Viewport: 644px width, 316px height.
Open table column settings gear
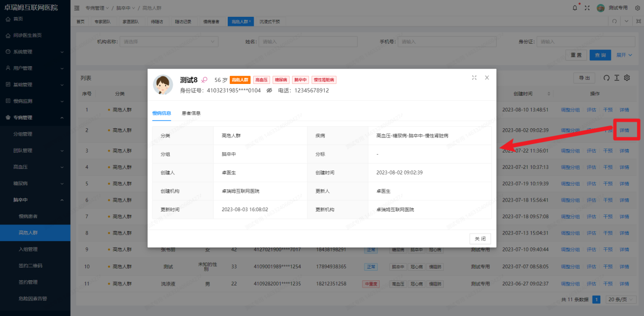(627, 78)
